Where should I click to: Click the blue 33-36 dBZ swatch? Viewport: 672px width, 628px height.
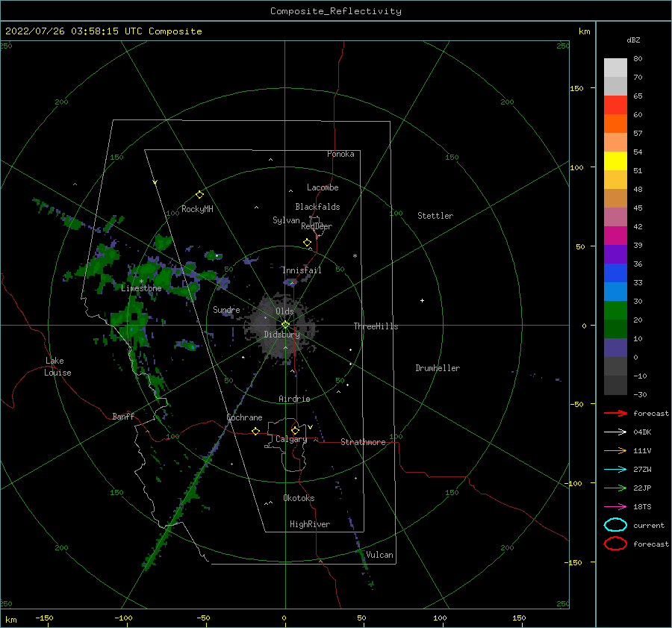[615, 273]
